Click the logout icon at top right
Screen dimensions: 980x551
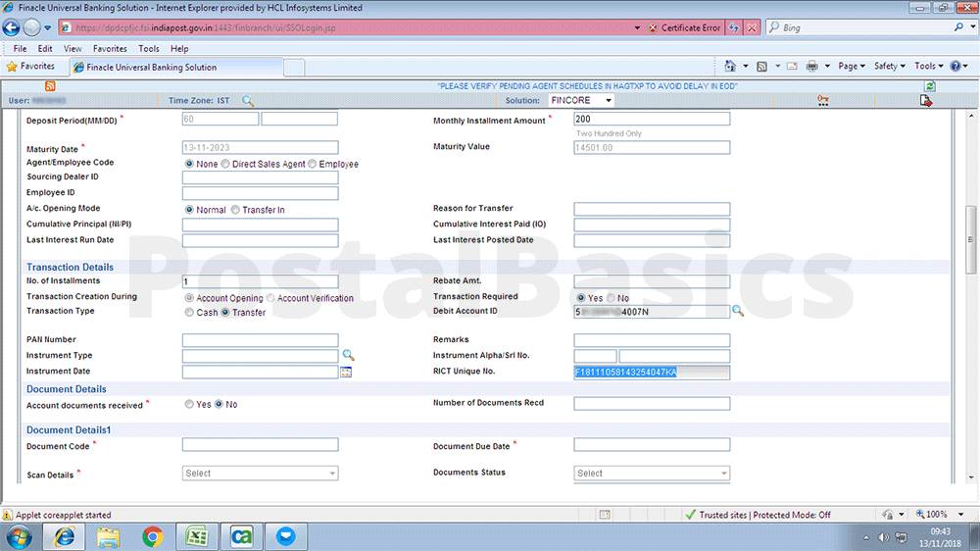click(x=925, y=101)
